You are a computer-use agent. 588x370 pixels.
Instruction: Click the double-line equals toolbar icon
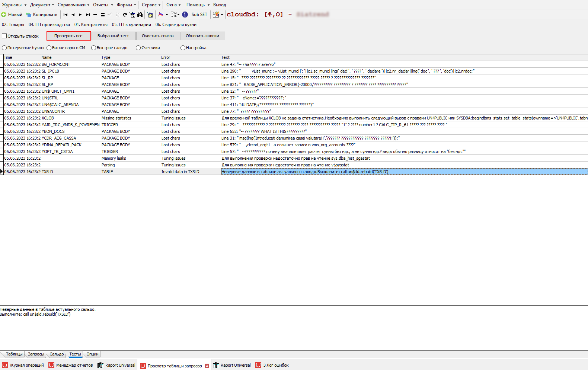[103, 15]
